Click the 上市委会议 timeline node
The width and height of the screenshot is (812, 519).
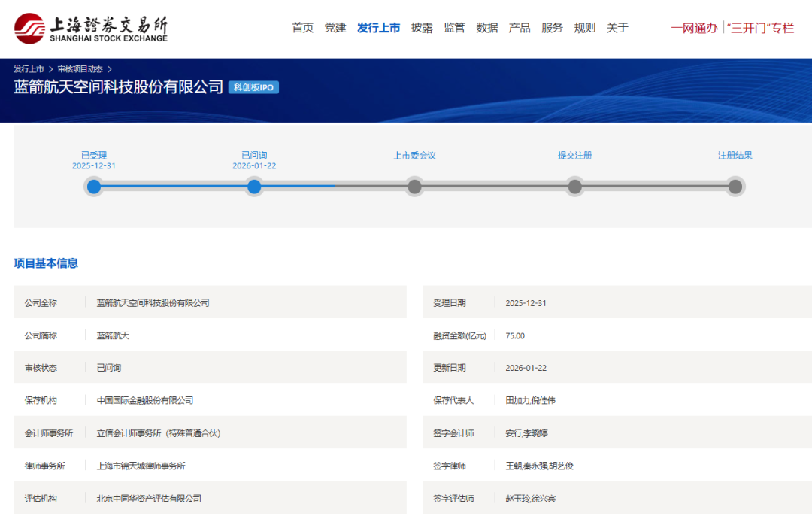[414, 186]
